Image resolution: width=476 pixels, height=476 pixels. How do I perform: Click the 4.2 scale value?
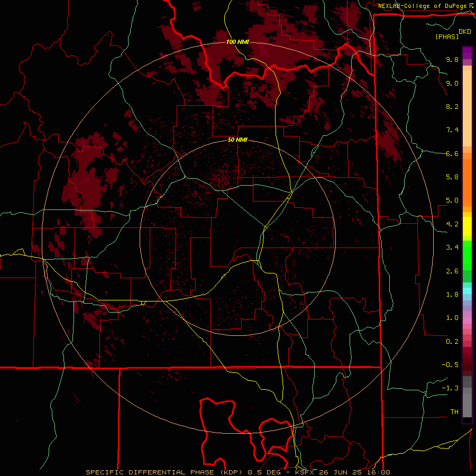pos(452,224)
